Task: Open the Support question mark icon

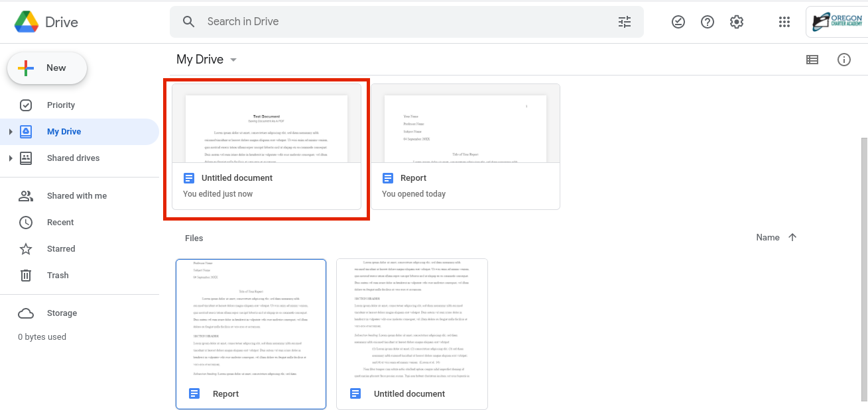Action: pos(708,22)
